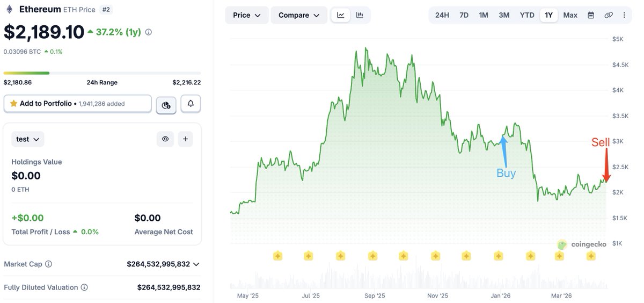Click the 24h Range price bar

102,73
